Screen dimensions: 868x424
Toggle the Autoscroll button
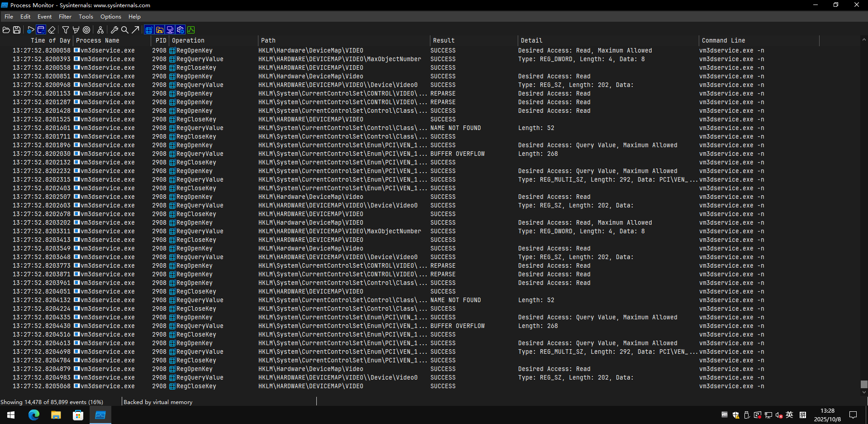point(41,30)
